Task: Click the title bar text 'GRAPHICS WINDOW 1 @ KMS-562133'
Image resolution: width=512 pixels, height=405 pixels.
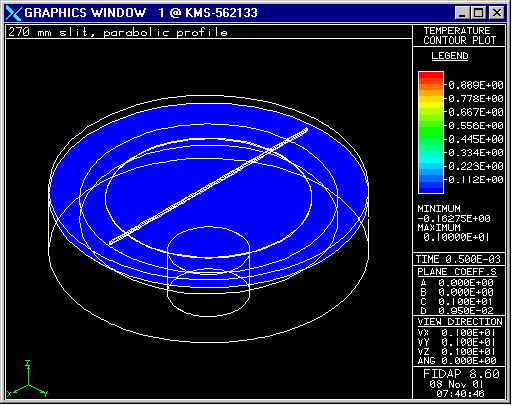Action: 141,13
